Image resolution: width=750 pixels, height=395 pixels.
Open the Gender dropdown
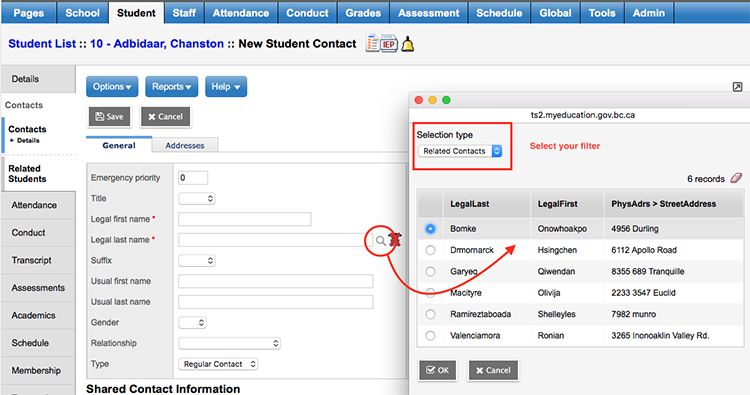(x=192, y=323)
